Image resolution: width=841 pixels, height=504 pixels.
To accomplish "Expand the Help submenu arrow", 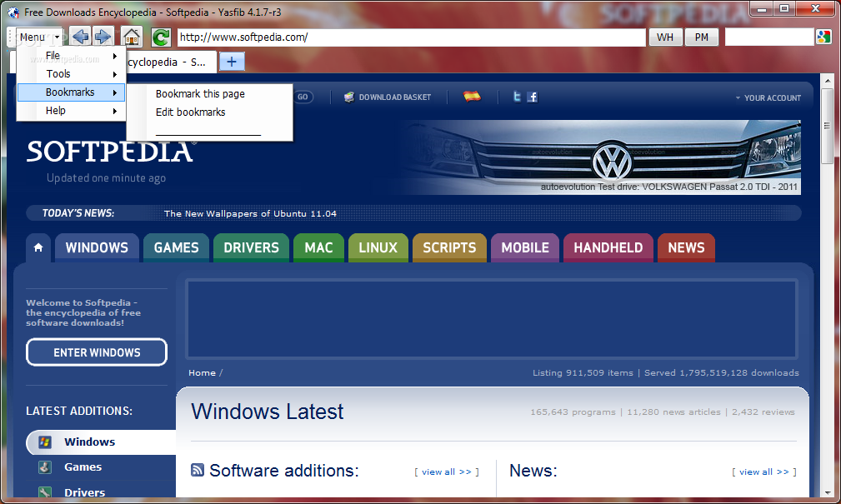I will click(115, 111).
